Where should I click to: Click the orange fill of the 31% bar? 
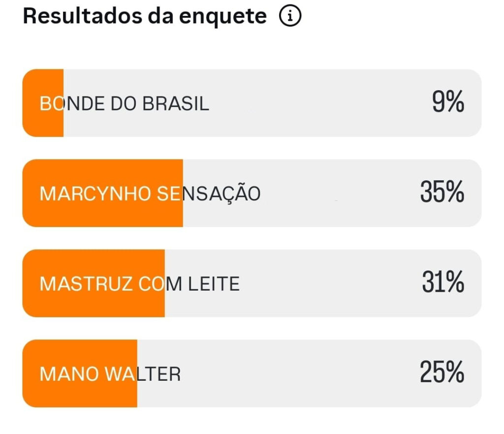pyautogui.click(x=94, y=304)
